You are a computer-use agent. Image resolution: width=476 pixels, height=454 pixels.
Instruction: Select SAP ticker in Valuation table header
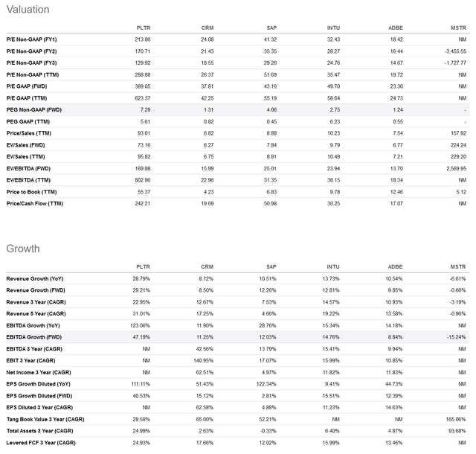click(271, 28)
